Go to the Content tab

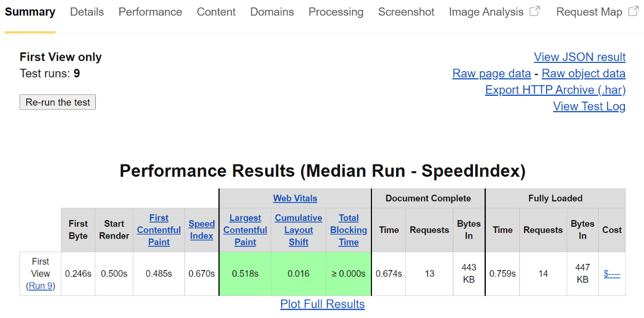pyautogui.click(x=216, y=12)
